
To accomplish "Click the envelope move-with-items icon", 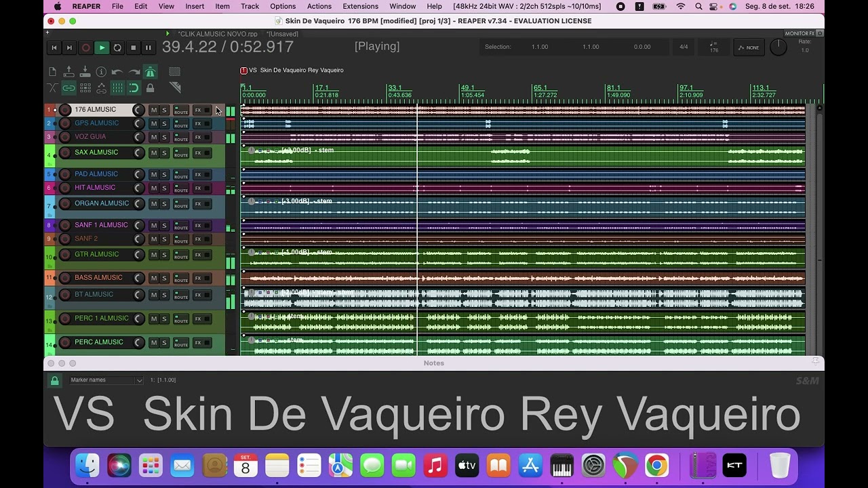I will click(101, 88).
